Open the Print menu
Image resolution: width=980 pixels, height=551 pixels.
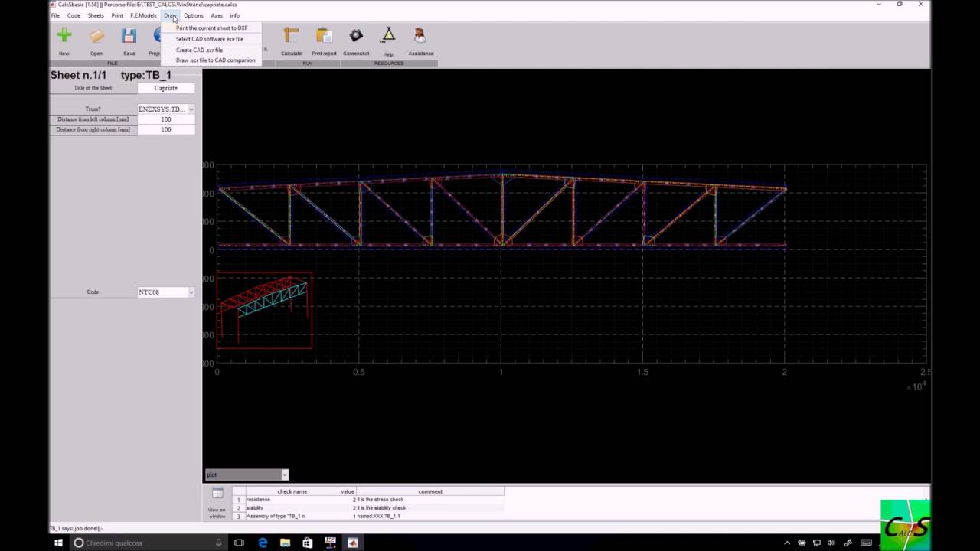[x=117, y=15]
